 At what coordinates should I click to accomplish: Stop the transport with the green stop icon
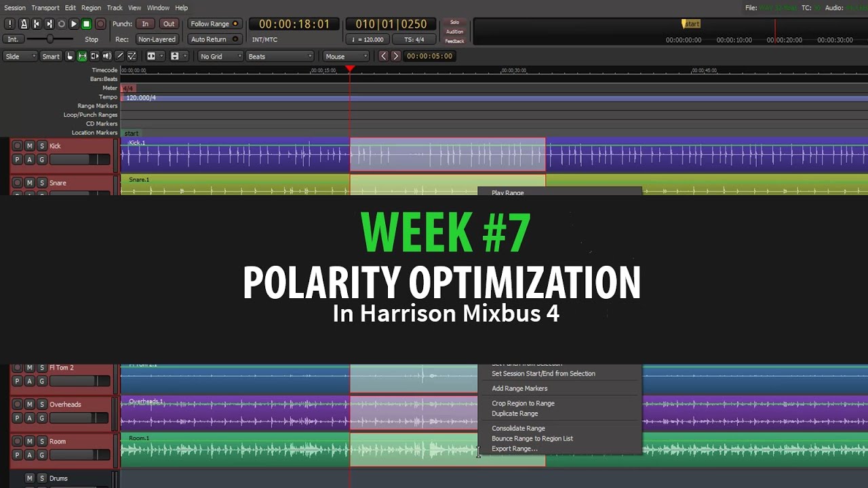coord(87,24)
